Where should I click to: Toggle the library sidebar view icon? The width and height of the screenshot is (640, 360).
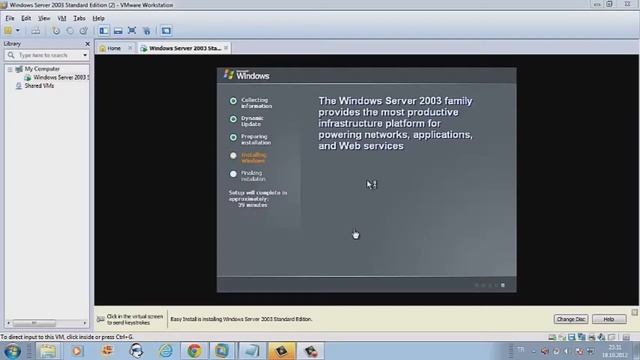click(104, 31)
